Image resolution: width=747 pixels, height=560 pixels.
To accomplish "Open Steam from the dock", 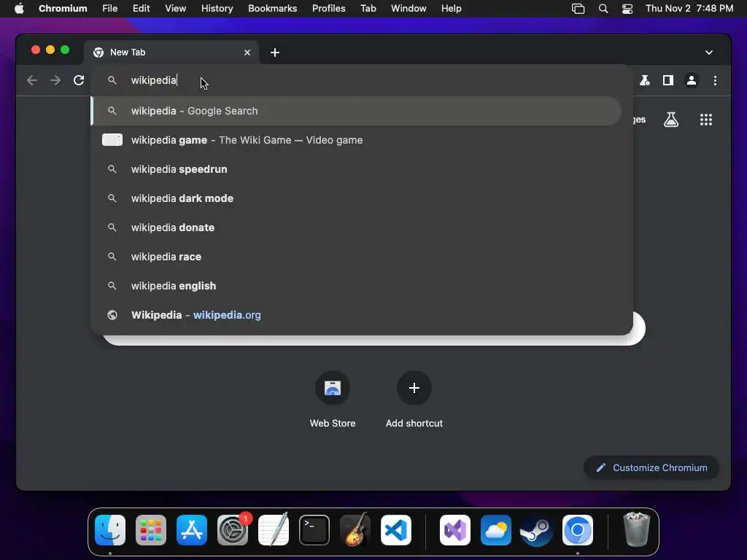I will click(536, 530).
